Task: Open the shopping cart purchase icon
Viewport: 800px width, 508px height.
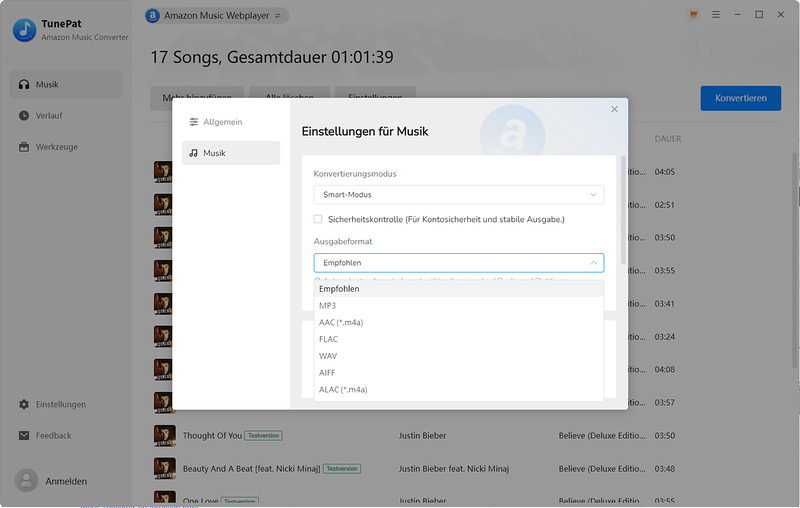Action: tap(693, 15)
